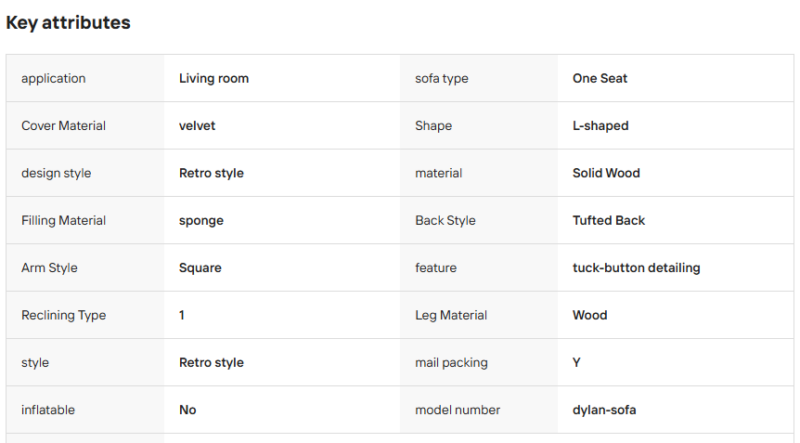This screenshot has width=800, height=443.
Task: Select the 'Solid Wood' material value
Action: [606, 174]
